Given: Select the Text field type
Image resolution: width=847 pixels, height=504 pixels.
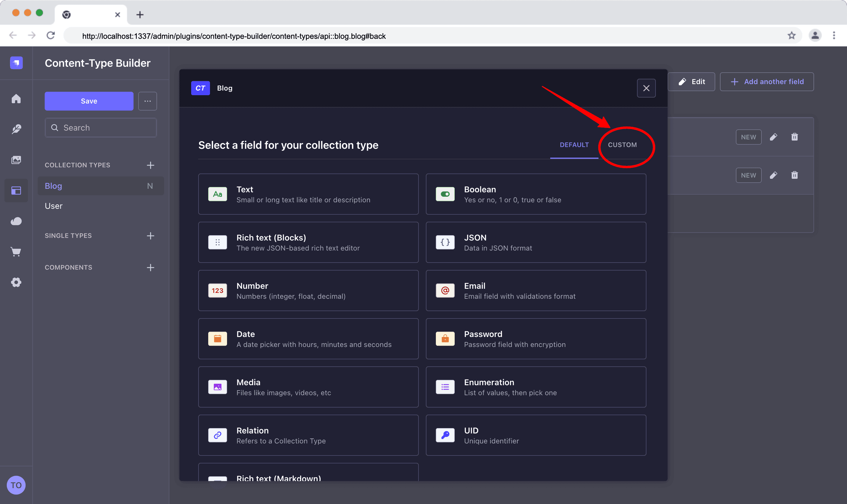Looking at the screenshot, I should click(308, 194).
